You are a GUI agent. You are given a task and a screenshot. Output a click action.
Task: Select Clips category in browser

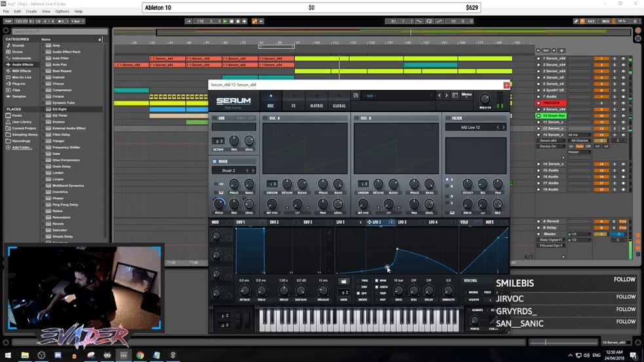pos(16,90)
